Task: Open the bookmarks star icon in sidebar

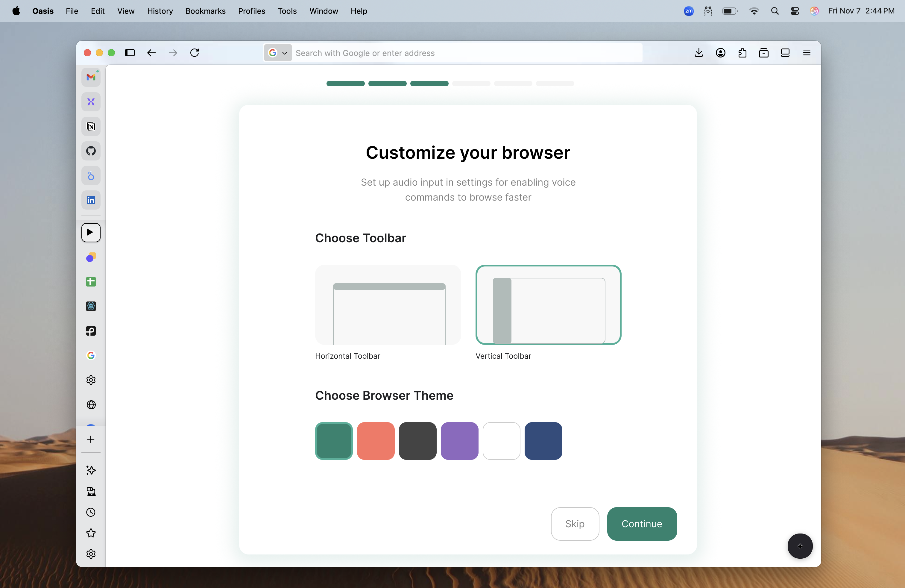Action: pyautogui.click(x=91, y=533)
